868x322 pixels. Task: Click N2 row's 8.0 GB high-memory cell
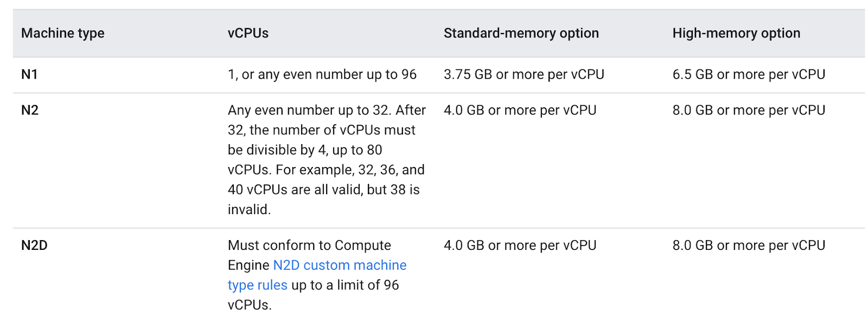749,110
